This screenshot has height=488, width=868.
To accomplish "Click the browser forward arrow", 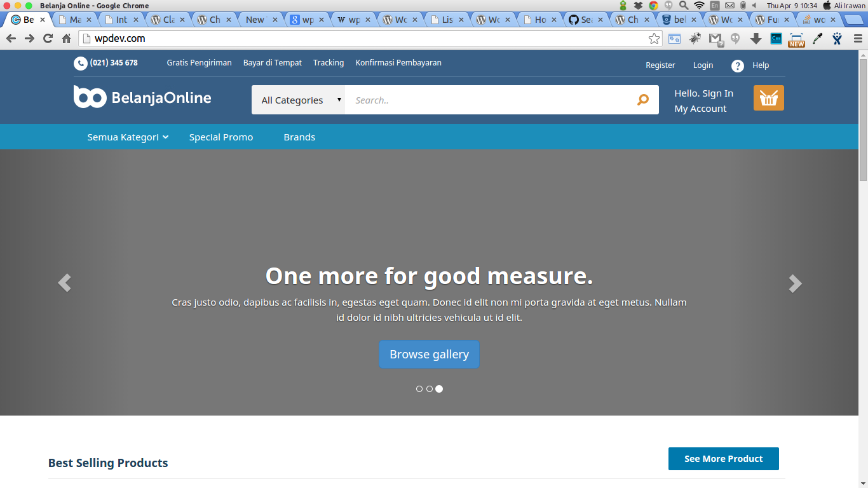I will coord(29,39).
